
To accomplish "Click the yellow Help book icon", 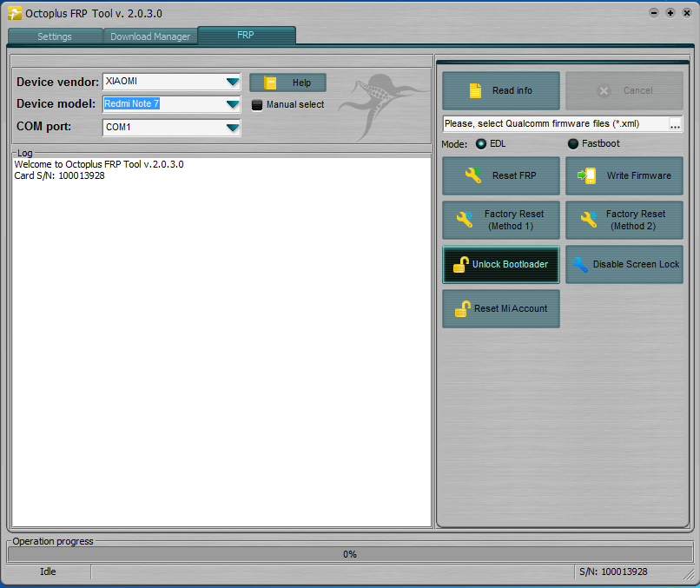I will pyautogui.click(x=270, y=83).
